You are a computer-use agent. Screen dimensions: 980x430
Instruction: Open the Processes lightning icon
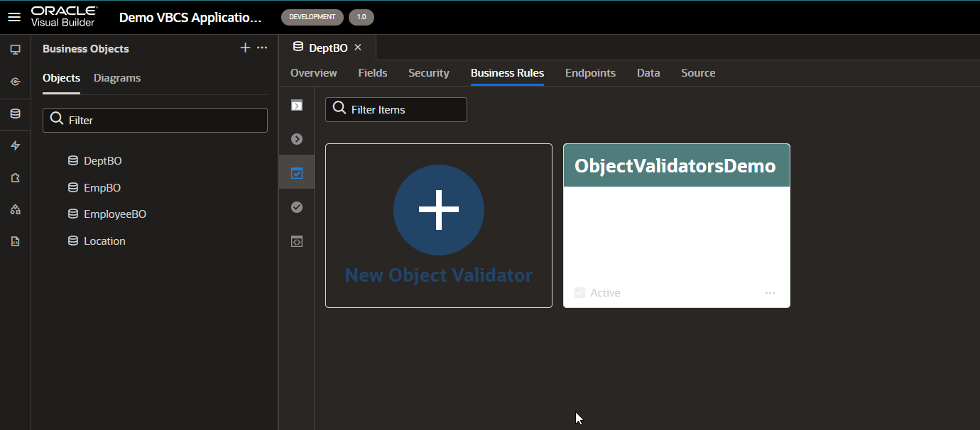(x=15, y=145)
